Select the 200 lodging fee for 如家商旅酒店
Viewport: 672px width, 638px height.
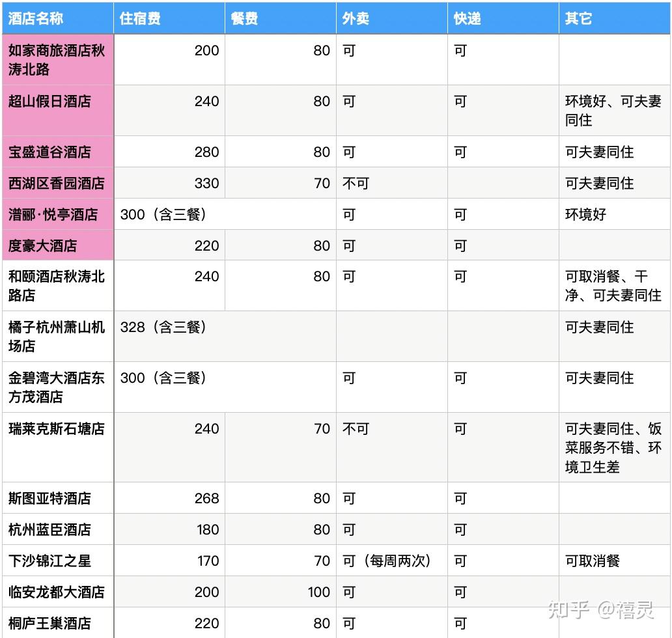pos(169,59)
